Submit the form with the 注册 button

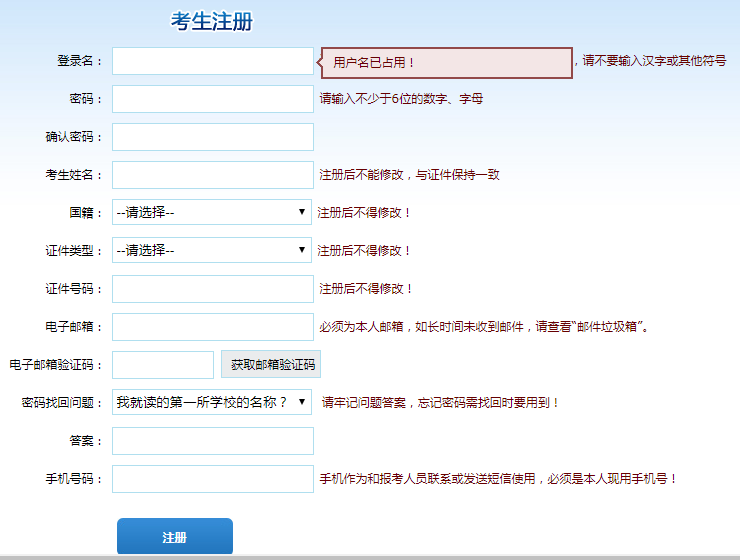tap(175, 537)
